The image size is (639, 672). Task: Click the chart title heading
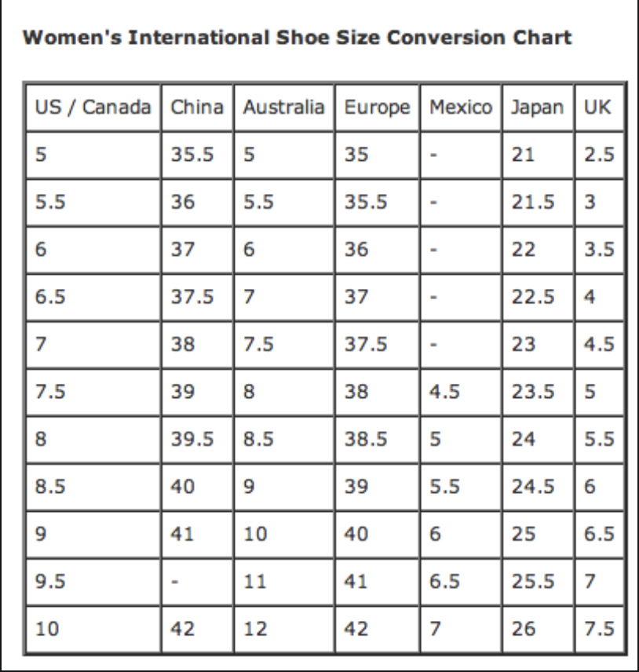click(x=297, y=37)
